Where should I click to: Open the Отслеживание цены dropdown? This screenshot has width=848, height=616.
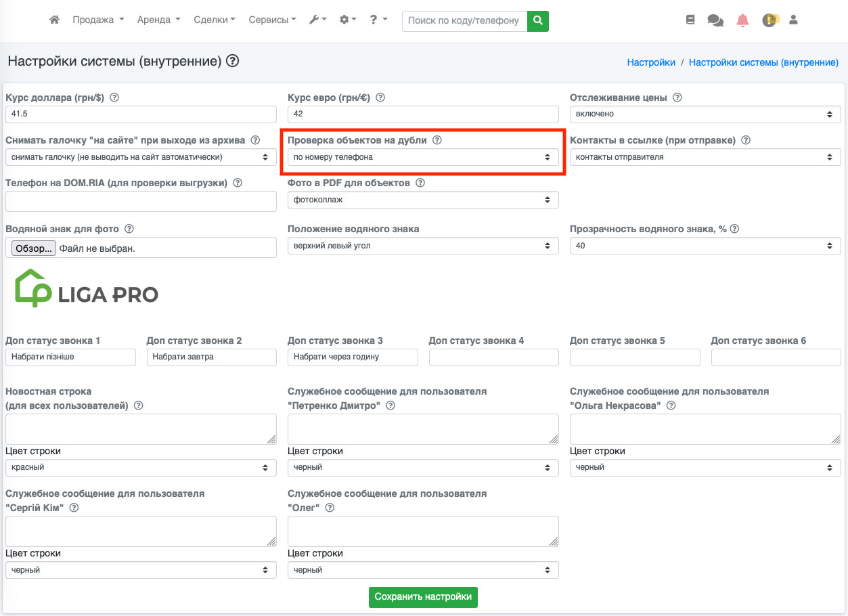(x=705, y=114)
